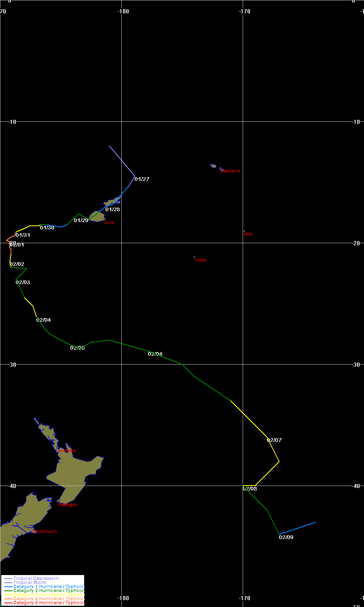The image size is (364, 607).
Task: Click the Wellington city label
Action: (67, 505)
